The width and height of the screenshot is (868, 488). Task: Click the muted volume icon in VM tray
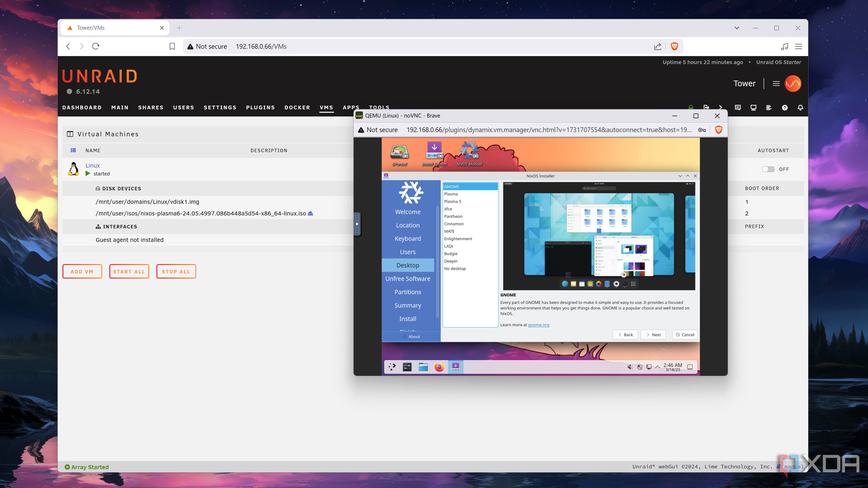[630, 367]
